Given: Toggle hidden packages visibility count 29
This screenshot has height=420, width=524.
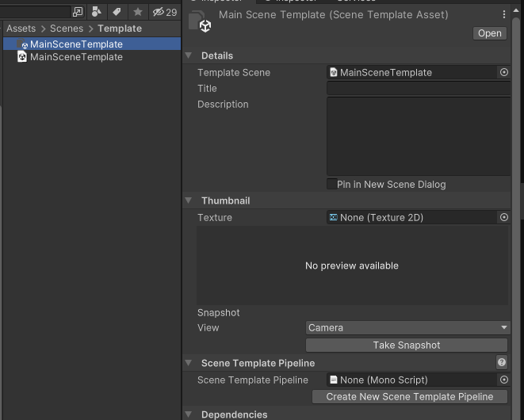Looking at the screenshot, I should [165, 13].
